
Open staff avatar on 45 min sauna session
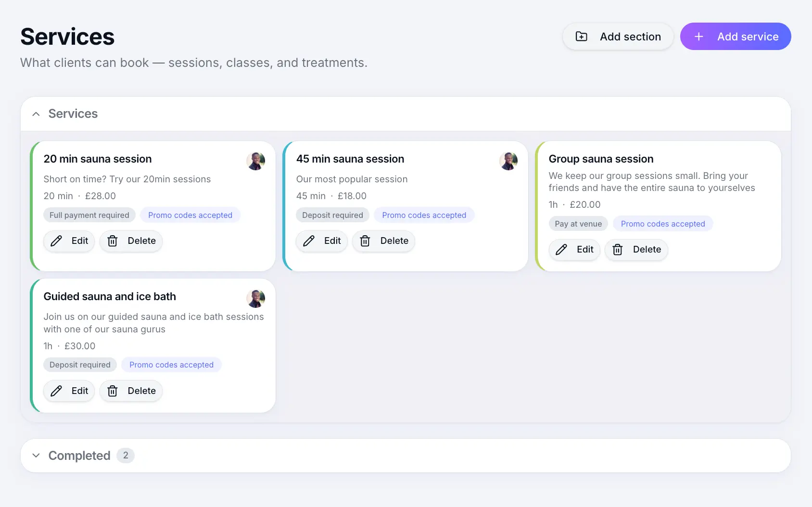tap(508, 161)
